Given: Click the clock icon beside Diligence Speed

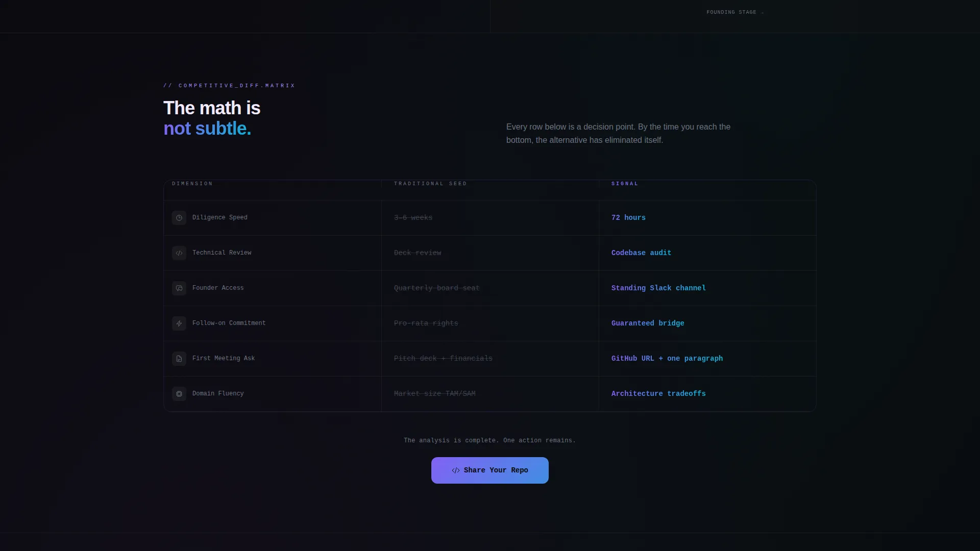Looking at the screenshot, I should [x=179, y=218].
